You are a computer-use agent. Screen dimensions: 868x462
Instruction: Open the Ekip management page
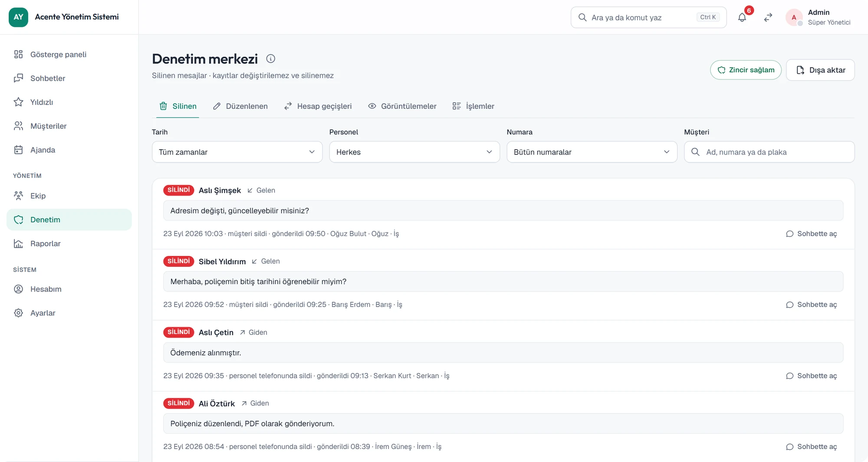(x=69, y=196)
